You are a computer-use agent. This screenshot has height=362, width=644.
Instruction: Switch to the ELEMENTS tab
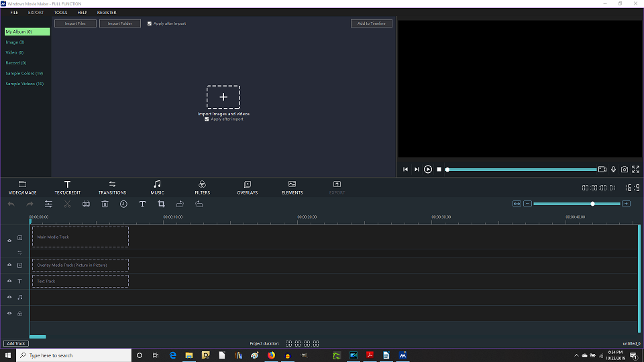point(292,188)
